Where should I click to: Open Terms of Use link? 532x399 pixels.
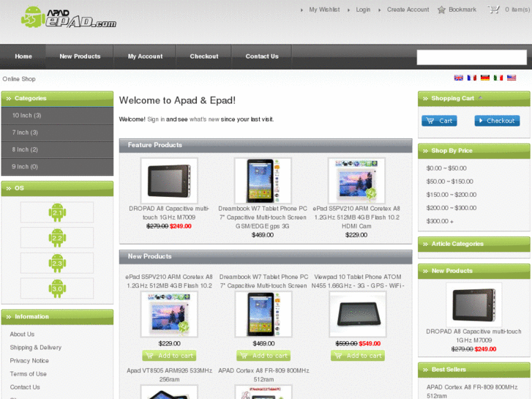coord(28,374)
